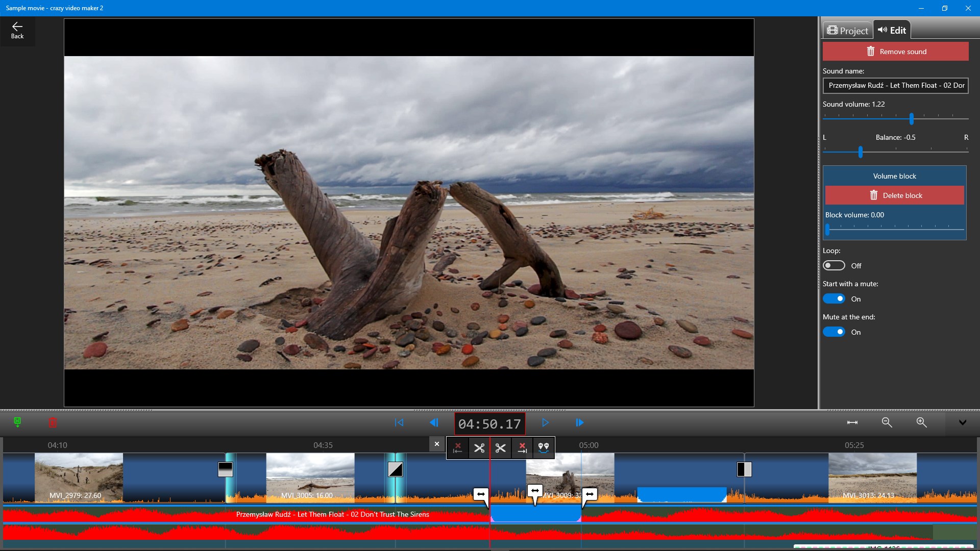Click the fit timeline width icon
Screen dimensions: 980x551
pyautogui.click(x=852, y=422)
